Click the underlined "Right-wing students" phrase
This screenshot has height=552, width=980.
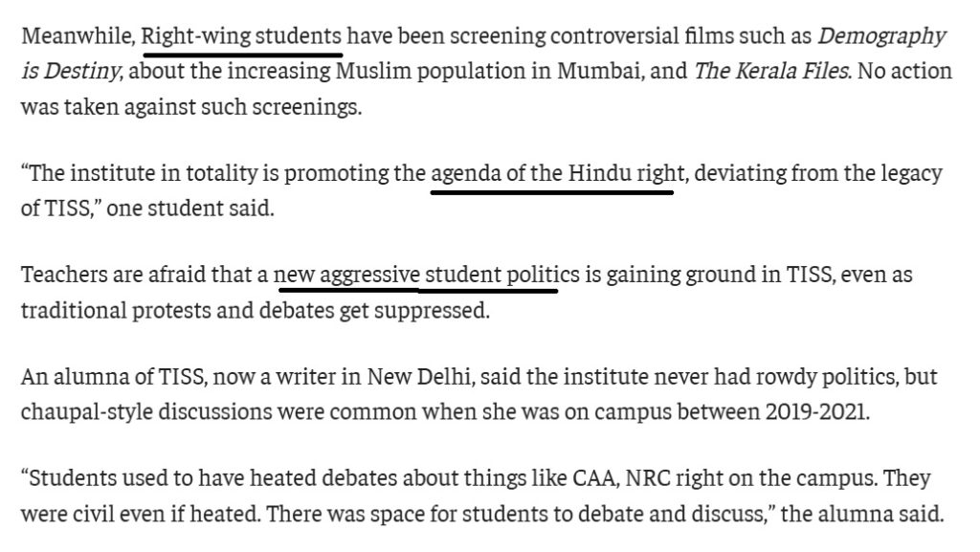(241, 37)
